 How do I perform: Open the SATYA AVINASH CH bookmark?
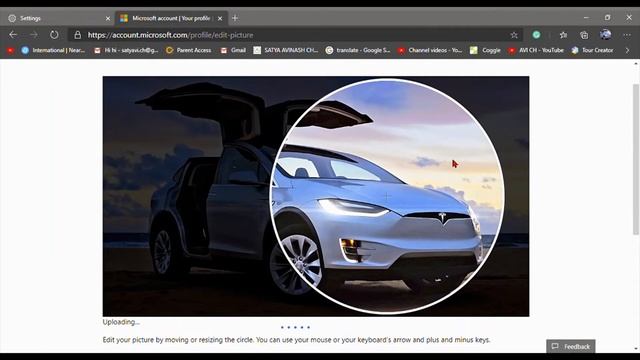click(286, 50)
